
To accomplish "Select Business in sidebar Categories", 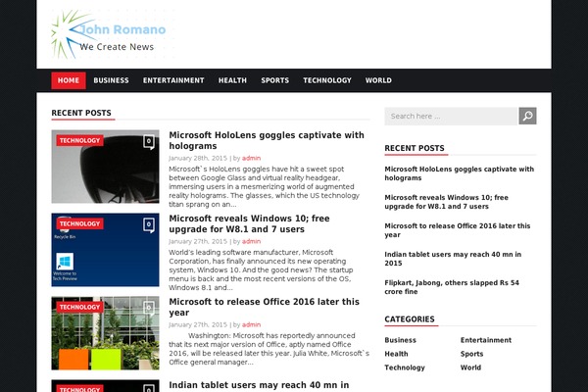I will [x=400, y=340].
